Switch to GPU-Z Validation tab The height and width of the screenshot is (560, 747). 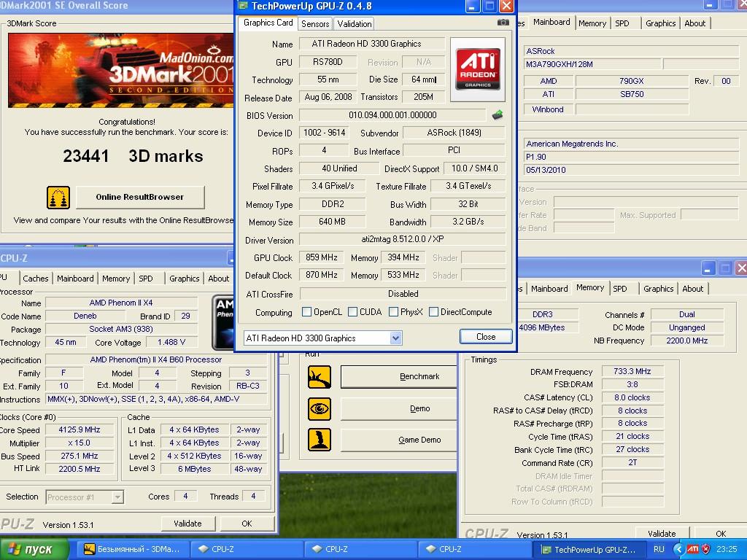[x=354, y=24]
